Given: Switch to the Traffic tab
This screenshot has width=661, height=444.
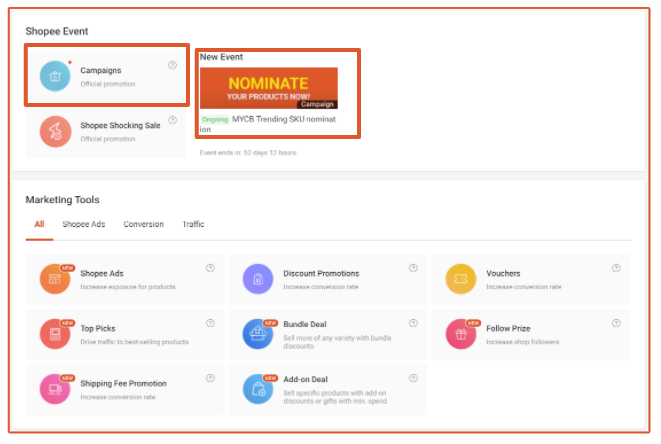Looking at the screenshot, I should click(193, 224).
